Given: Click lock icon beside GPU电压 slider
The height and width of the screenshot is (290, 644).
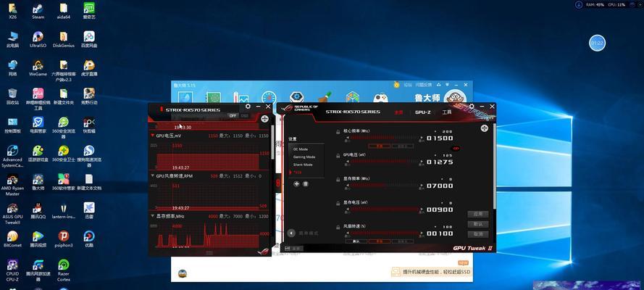Looking at the screenshot, I should (x=338, y=156).
